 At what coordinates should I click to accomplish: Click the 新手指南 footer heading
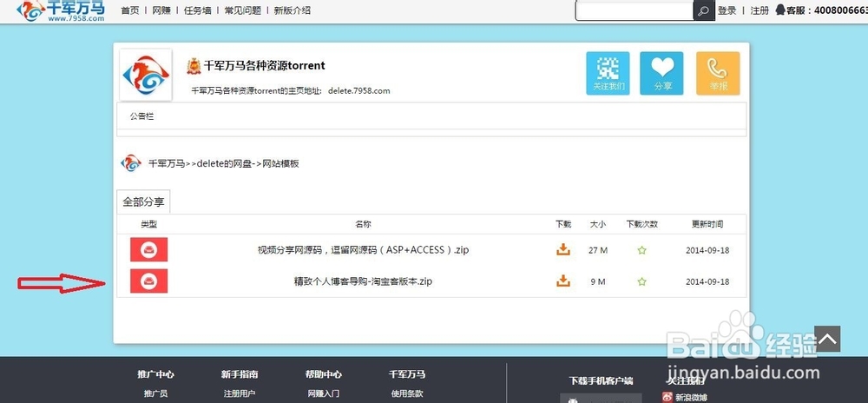240,374
